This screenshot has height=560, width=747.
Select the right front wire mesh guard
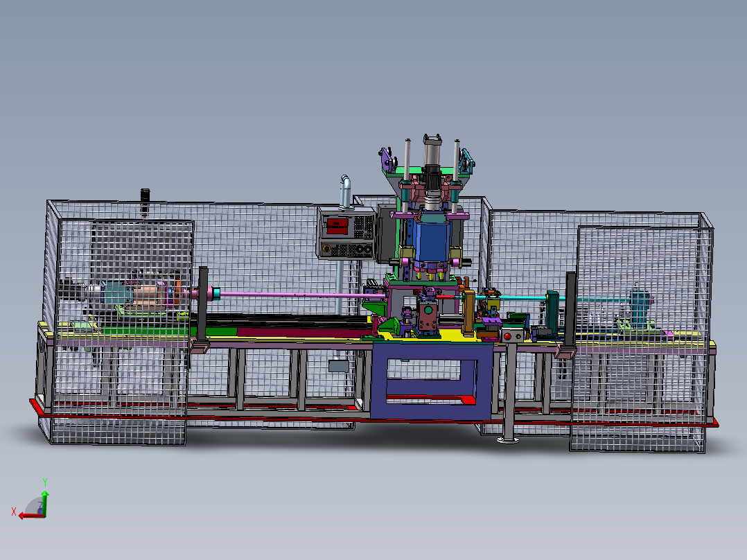[642, 340]
